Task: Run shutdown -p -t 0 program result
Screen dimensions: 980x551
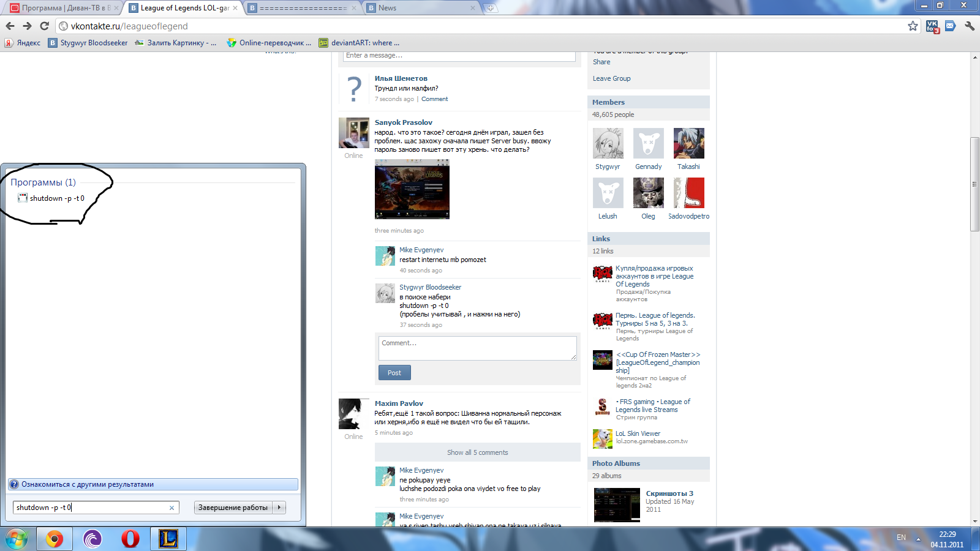Action: (x=51, y=198)
